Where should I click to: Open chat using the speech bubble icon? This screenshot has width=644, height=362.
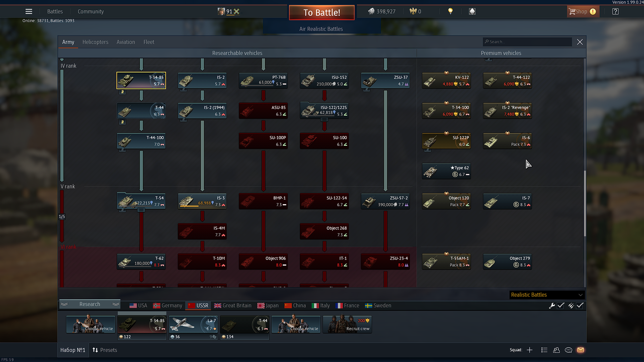568,350
